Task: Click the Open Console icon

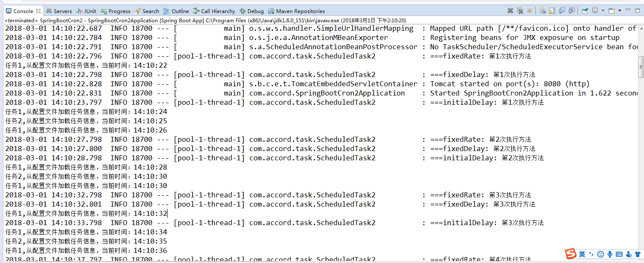Action: pos(611,11)
